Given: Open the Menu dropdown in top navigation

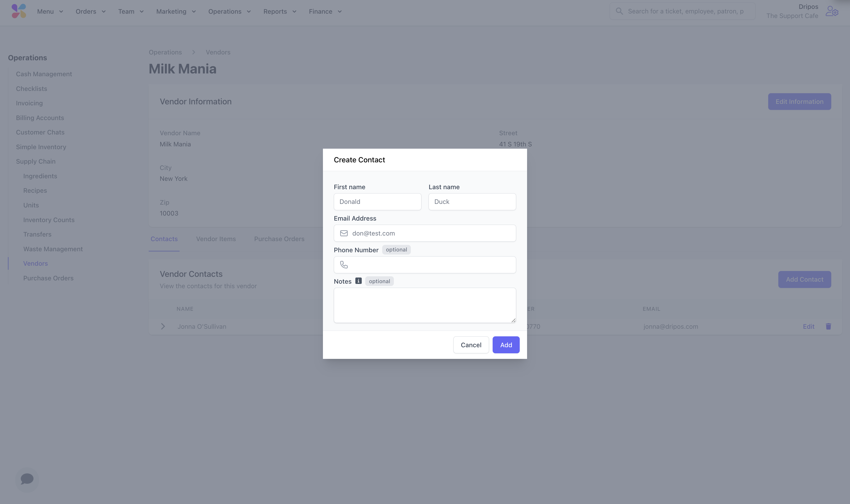Looking at the screenshot, I should point(50,12).
